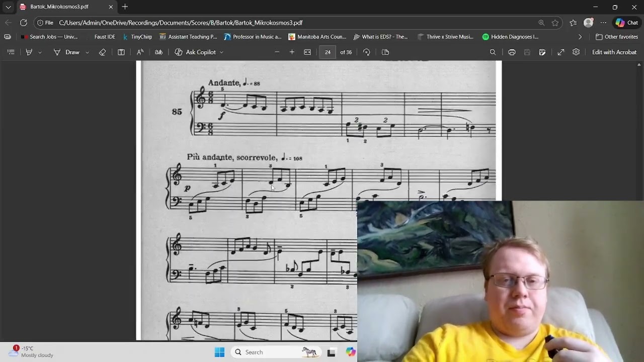Open the PDF table of contents panel
This screenshot has width=644, height=362.
tap(11, 52)
